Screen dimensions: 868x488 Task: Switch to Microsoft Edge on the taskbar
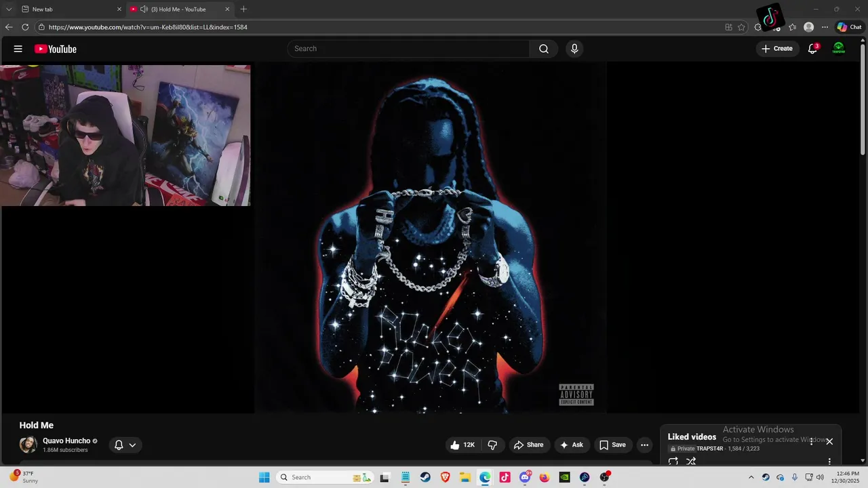(x=485, y=477)
